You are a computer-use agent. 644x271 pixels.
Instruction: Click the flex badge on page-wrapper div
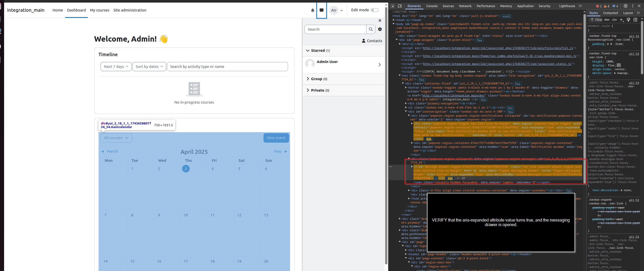point(480,40)
